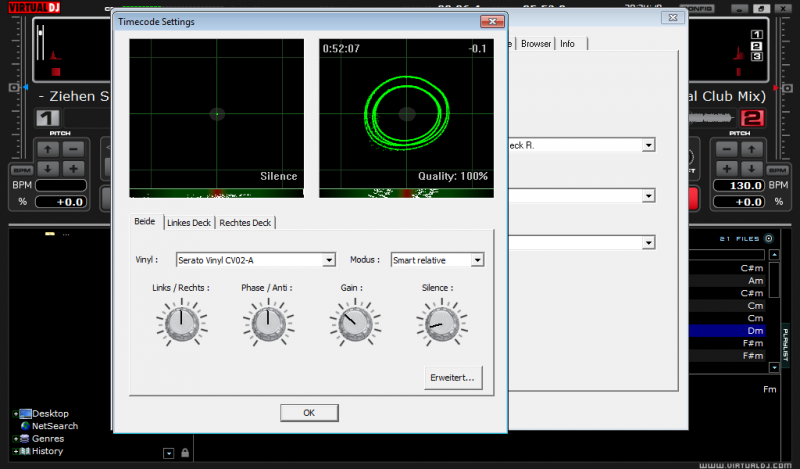Switch to the Beide tab
This screenshot has width=800, height=469.
click(x=145, y=221)
